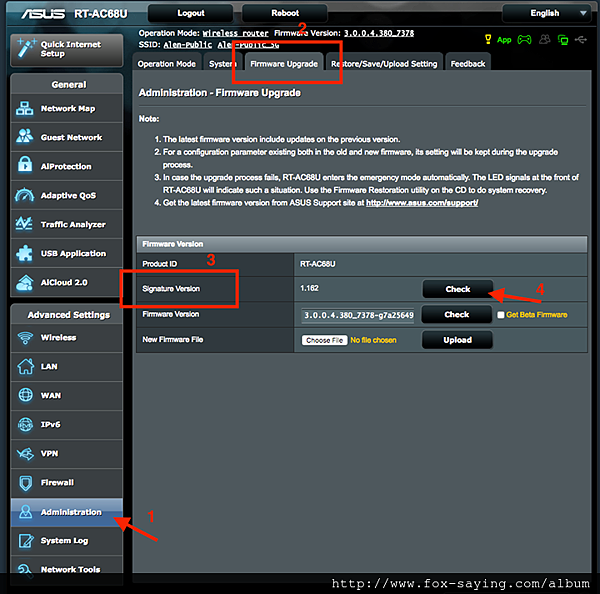Click the green network clients icon
The height and width of the screenshot is (594, 600).
pyautogui.click(x=563, y=39)
